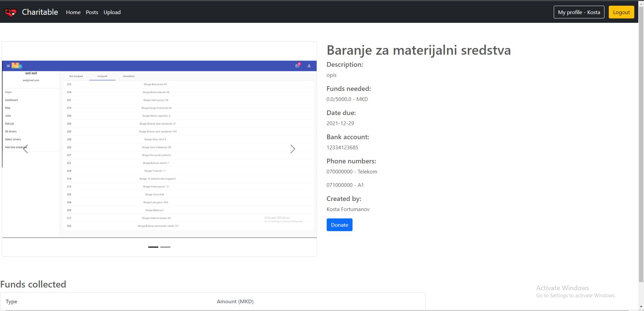Screen dimensions: 644x311
Task: Go to the previous carousel image
Action: 25,149
